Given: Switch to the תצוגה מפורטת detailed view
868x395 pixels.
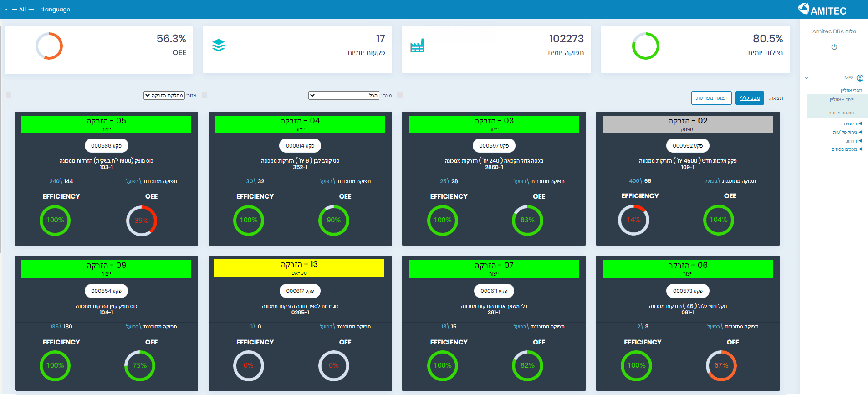Looking at the screenshot, I should click(712, 98).
